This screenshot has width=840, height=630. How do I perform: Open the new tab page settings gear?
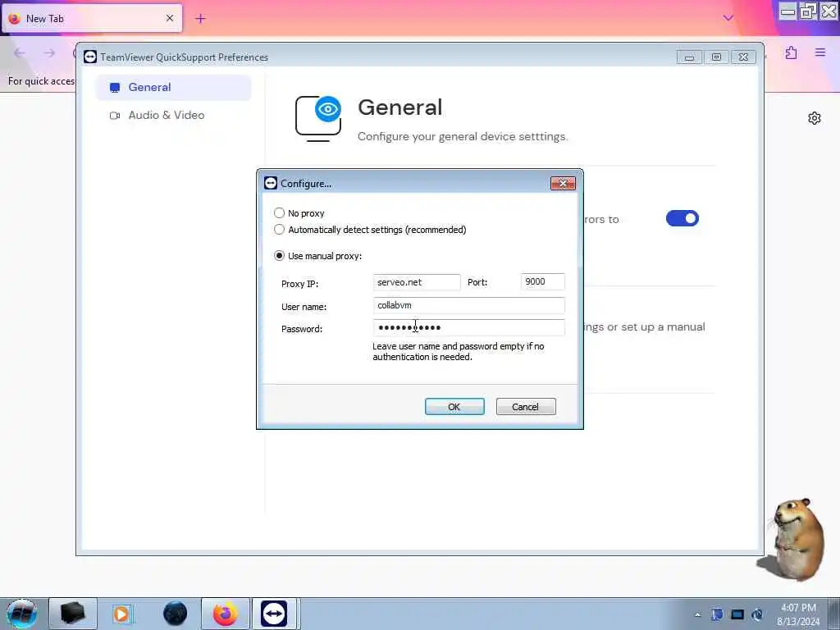tap(815, 118)
